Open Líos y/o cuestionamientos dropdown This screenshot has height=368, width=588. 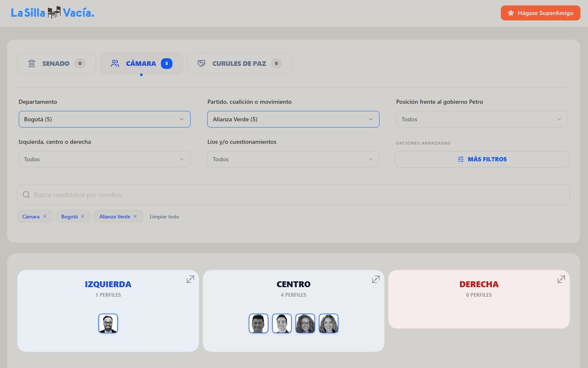(293, 159)
